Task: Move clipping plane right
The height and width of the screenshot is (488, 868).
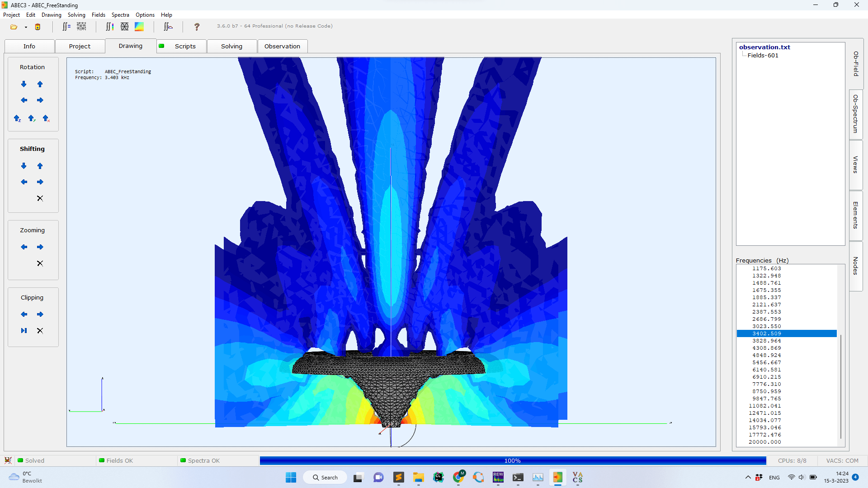Action: coord(40,314)
